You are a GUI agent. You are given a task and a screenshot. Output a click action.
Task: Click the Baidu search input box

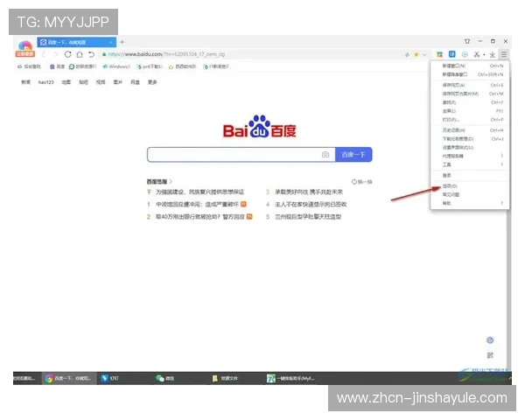pos(232,155)
